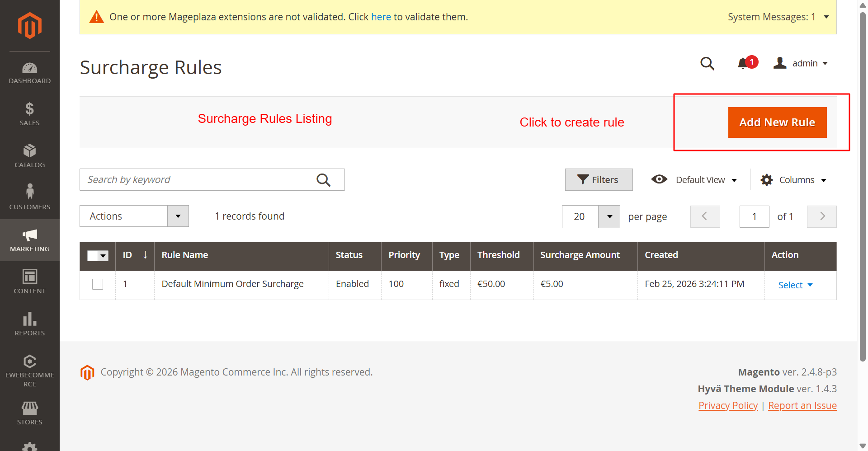
Task: Open the per page count dropdown
Action: tap(609, 217)
